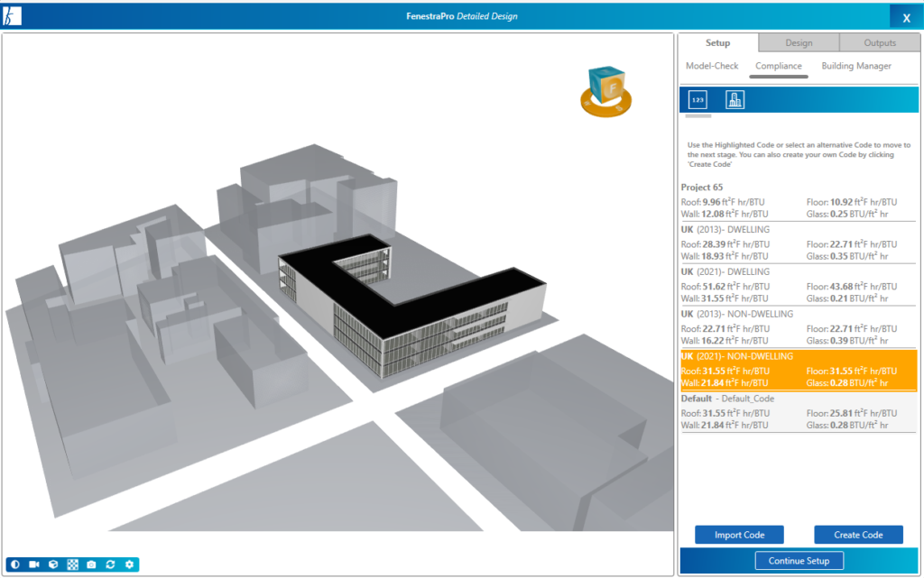Click the video camera view icon
Viewport: 924px width, 578px height.
(34, 564)
